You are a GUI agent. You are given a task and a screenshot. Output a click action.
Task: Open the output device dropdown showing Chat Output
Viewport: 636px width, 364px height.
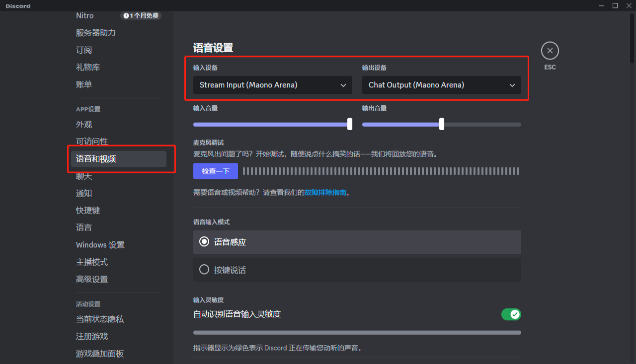[441, 85]
